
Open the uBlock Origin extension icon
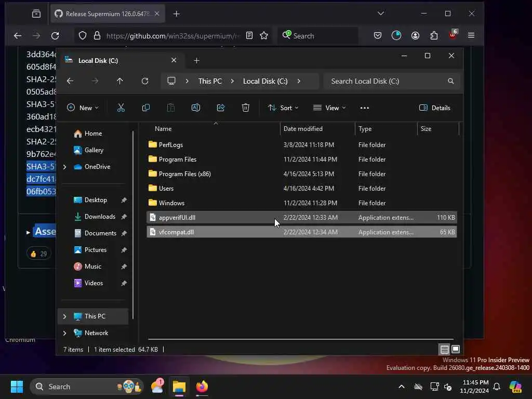click(x=453, y=34)
